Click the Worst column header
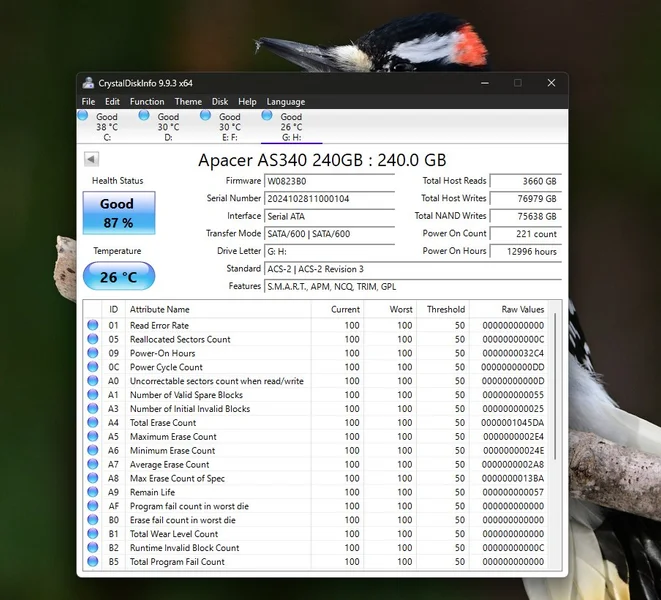This screenshot has height=600, width=661. click(390, 309)
